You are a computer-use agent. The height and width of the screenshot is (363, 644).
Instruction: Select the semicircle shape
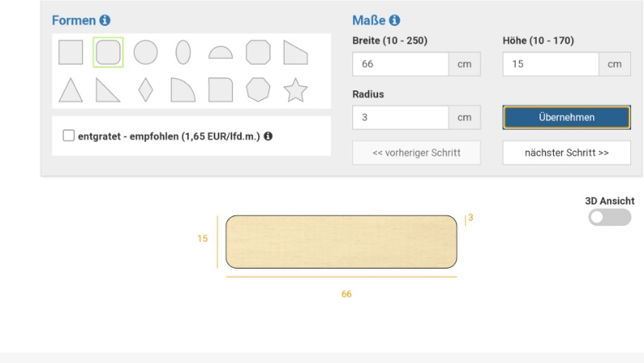coord(221,53)
